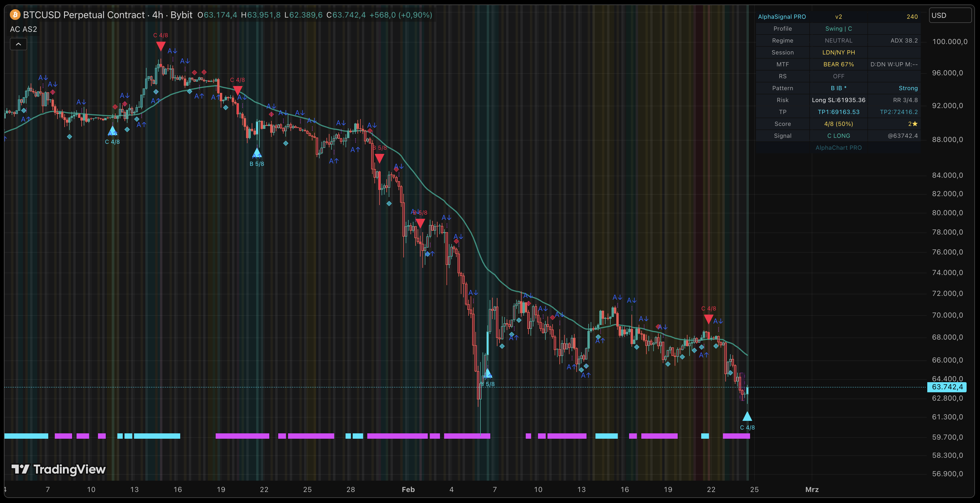980x503 pixels.
Task: Click the TP1:69163.53 take-profit value
Action: [838, 112]
